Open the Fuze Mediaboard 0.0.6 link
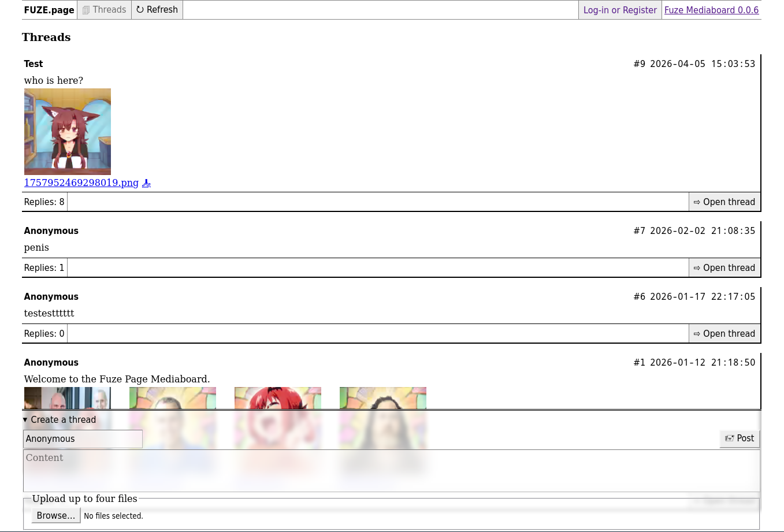Image resolution: width=784 pixels, height=532 pixels. (711, 10)
